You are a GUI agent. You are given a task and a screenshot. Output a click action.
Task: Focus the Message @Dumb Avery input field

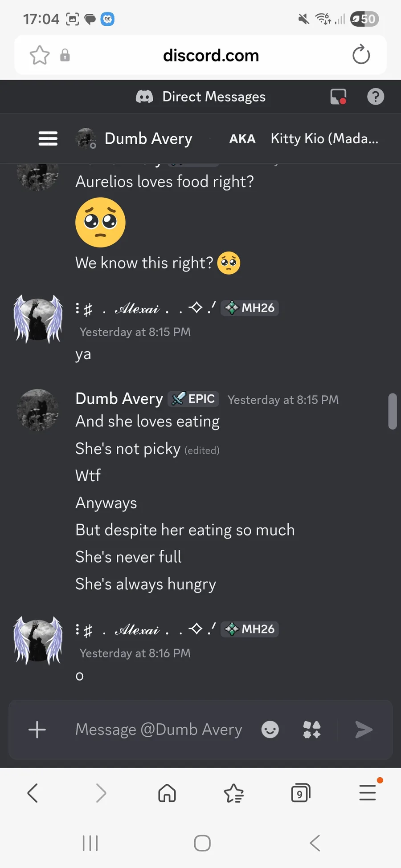159,730
